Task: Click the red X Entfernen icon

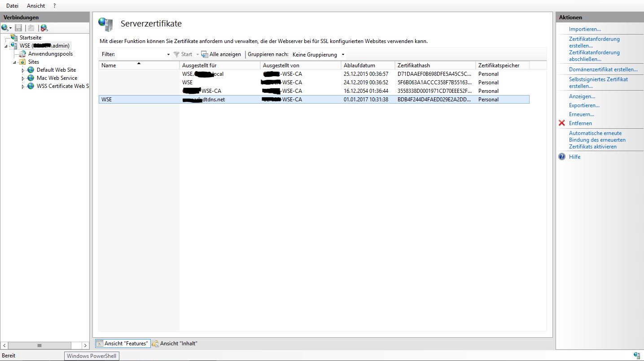Action: pyautogui.click(x=562, y=123)
